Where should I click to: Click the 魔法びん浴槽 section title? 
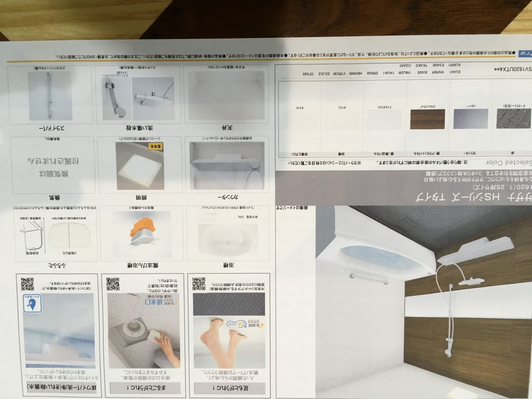(x=143, y=265)
